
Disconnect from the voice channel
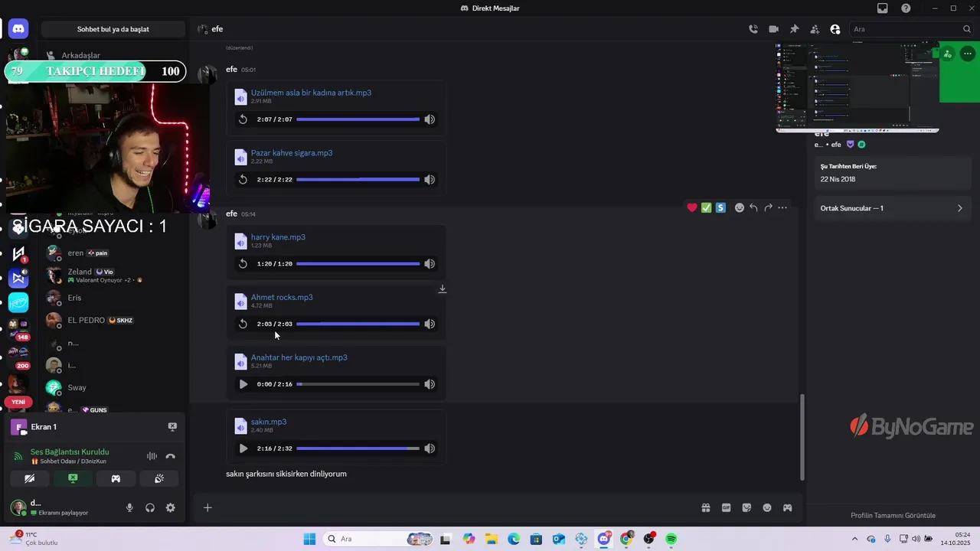[170, 456]
